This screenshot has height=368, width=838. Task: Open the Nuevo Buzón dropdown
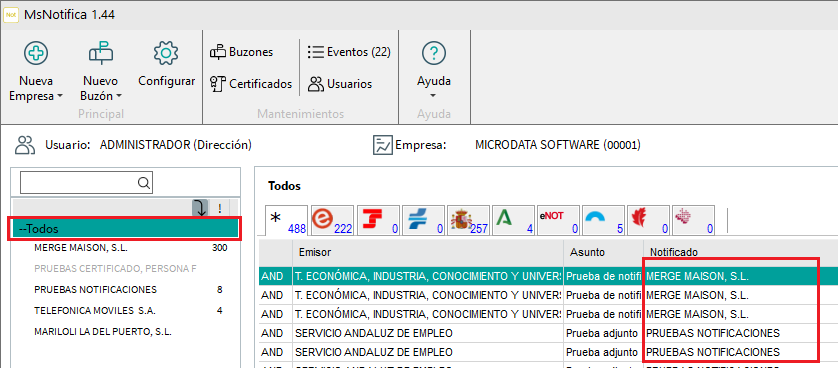pyautogui.click(x=100, y=71)
